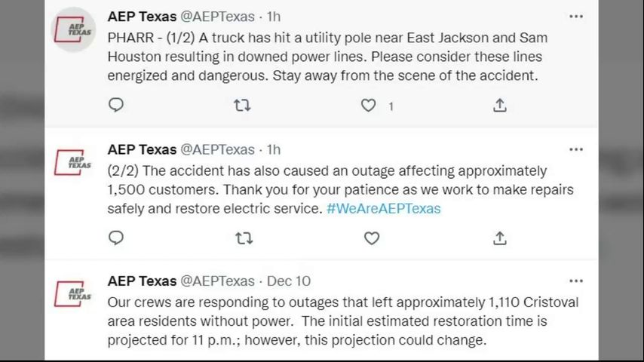Click the AEP Texas avatar on the PHARR tweet
The height and width of the screenshot is (362, 644).
click(x=73, y=29)
